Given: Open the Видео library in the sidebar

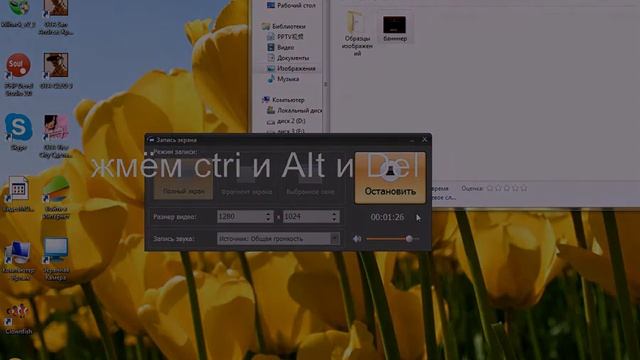Looking at the screenshot, I should point(280,47).
